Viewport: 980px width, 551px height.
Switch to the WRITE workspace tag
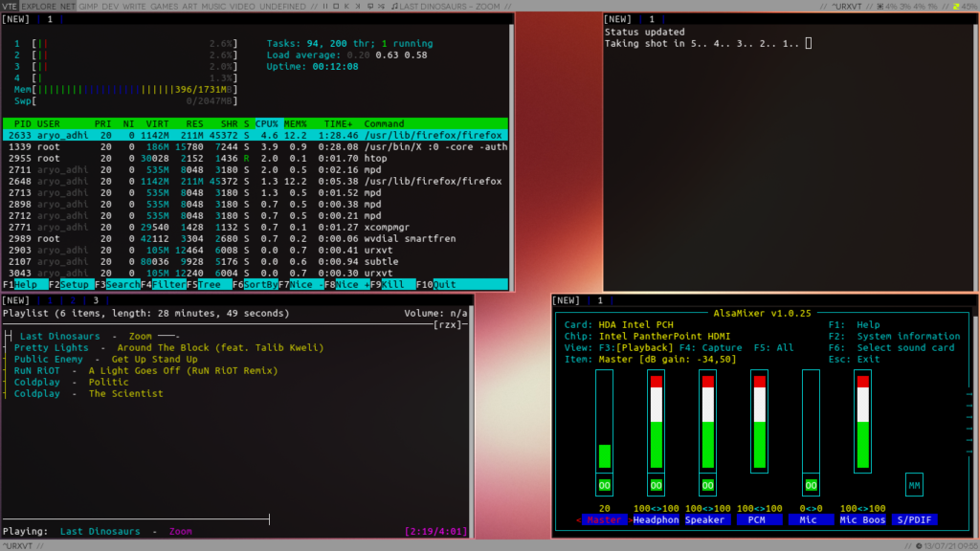point(134,7)
